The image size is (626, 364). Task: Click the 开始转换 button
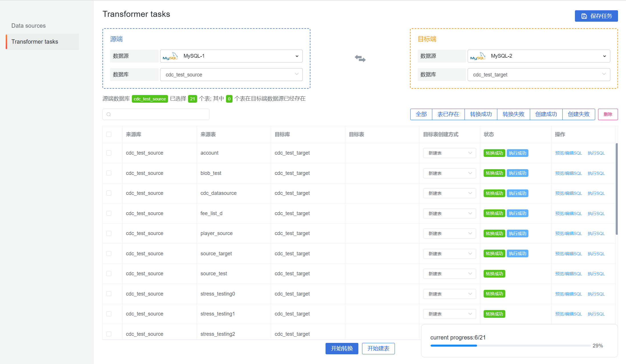click(342, 348)
